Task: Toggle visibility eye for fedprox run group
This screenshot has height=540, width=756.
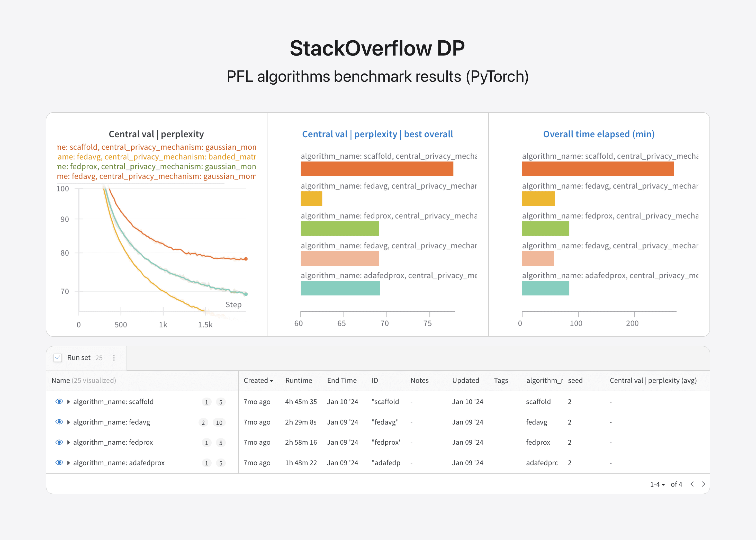Action: tap(59, 442)
